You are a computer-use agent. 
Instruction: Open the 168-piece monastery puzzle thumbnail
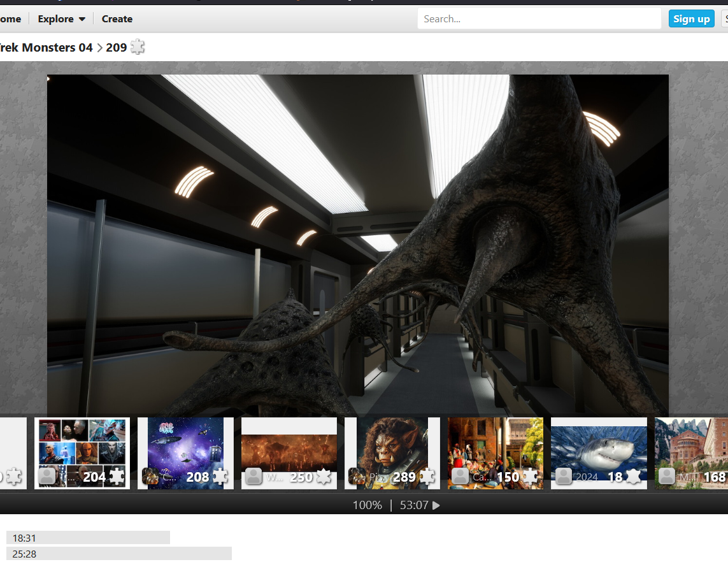tap(691, 453)
